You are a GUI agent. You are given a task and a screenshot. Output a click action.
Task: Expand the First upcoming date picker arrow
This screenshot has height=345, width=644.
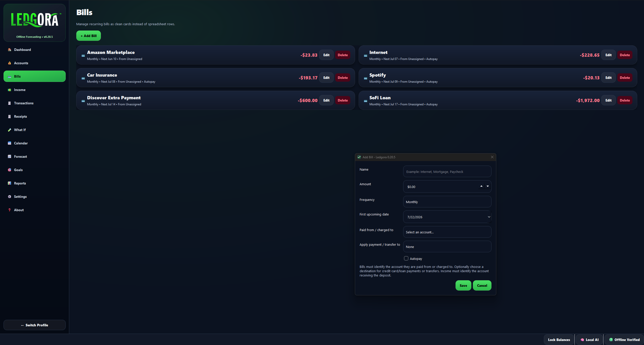[x=489, y=217]
